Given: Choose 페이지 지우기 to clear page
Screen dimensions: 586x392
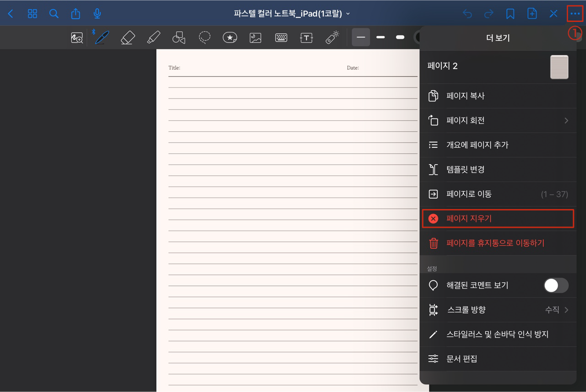Looking at the screenshot, I should [x=498, y=219].
